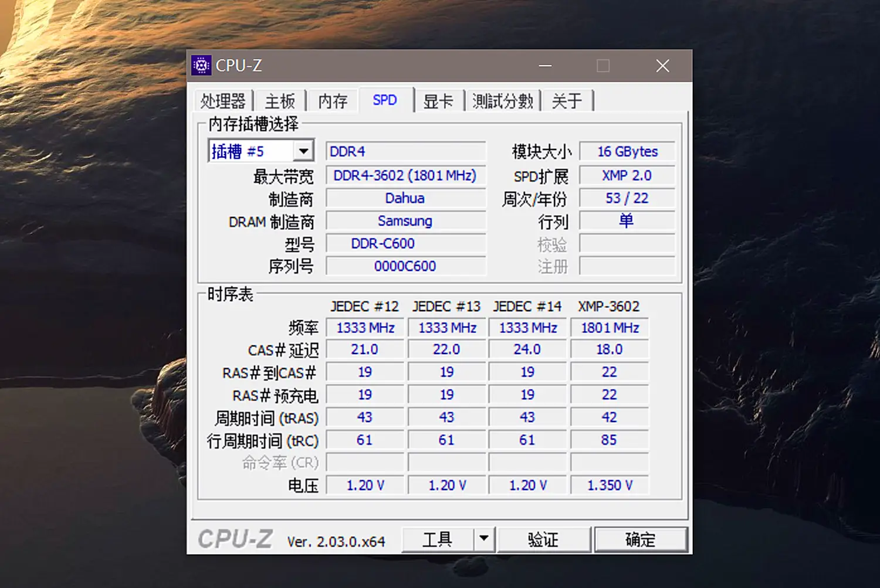Select the SPD tab

(385, 100)
